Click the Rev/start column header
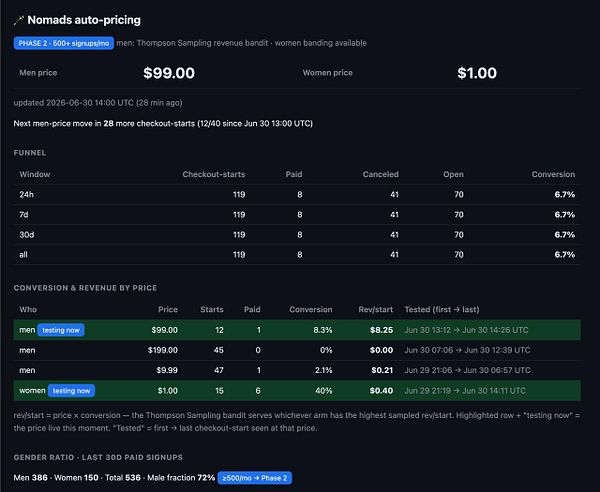 375,309
